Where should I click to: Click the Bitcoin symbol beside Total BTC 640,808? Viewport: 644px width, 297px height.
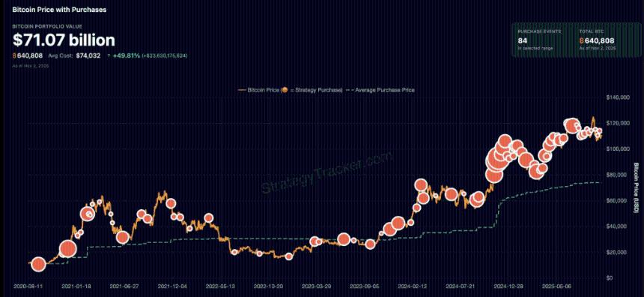[x=582, y=40]
